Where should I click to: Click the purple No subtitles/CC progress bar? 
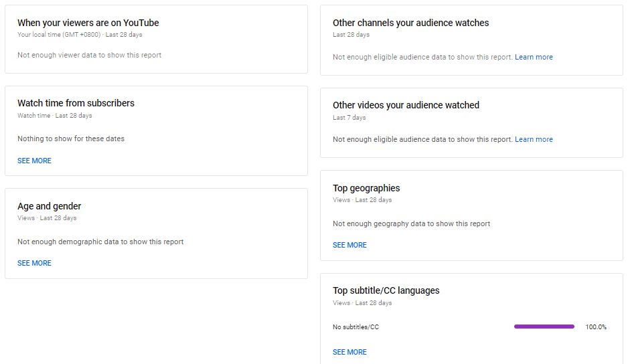[x=544, y=327]
